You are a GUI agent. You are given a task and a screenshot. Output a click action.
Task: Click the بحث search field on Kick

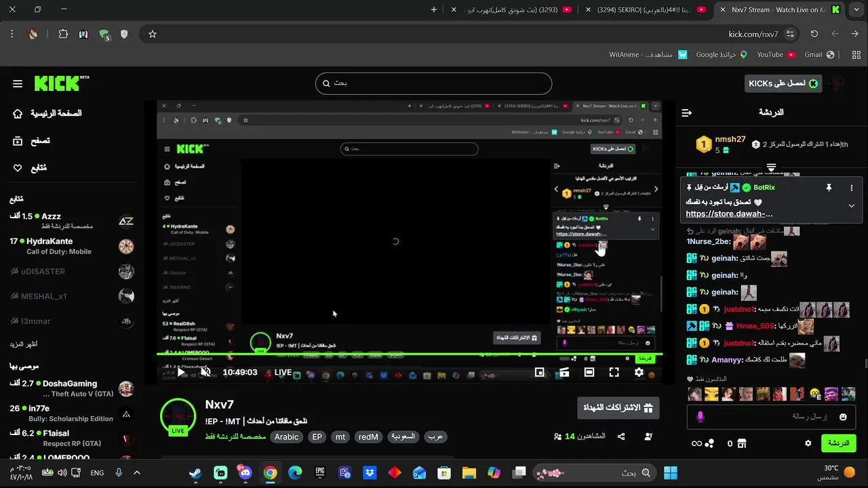tap(433, 83)
